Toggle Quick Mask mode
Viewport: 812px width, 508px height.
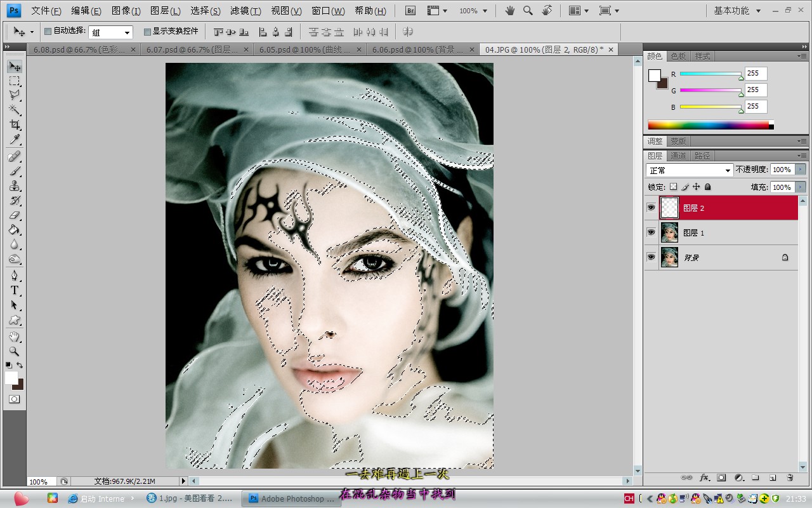[x=14, y=399]
